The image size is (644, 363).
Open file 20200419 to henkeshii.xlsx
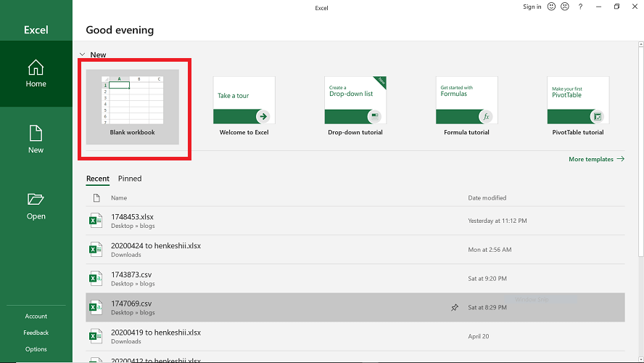click(355, 336)
